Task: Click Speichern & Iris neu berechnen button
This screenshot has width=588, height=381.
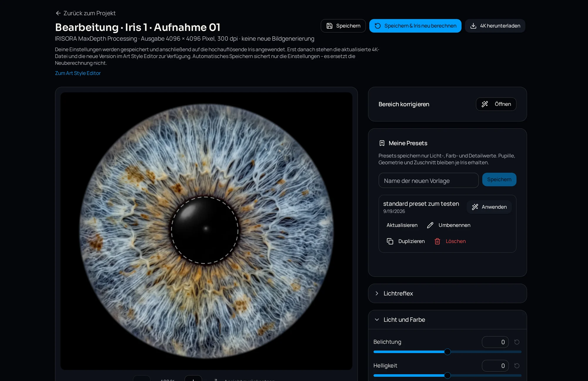Action: (415, 26)
